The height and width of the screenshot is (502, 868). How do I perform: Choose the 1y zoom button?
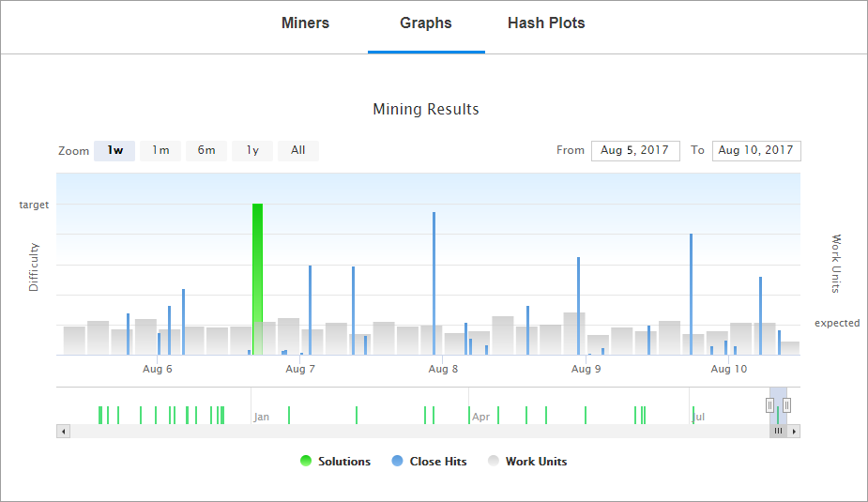coord(252,150)
